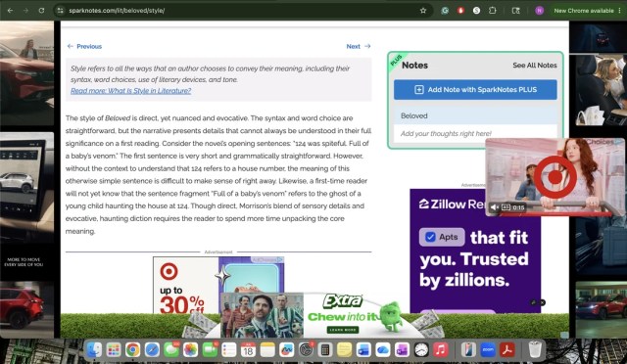
Task: Open Microsoft Outlook from the dock
Action: pos(363,350)
